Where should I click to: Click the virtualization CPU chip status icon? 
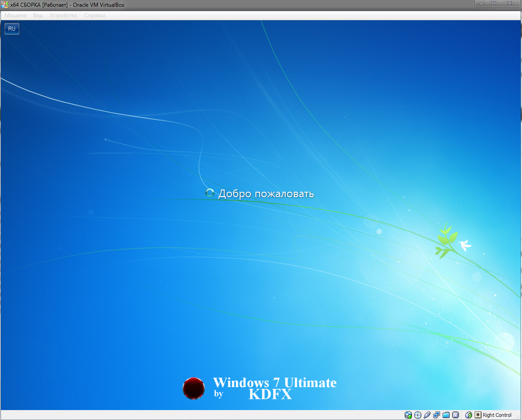click(455, 415)
